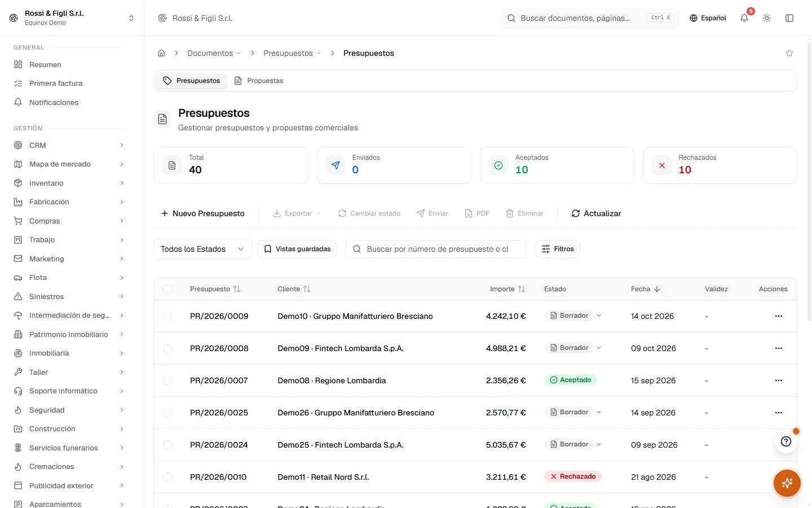Select checkbox for PR/2026/0025 row
Viewport: 812px width, 508px height.
coord(167,413)
